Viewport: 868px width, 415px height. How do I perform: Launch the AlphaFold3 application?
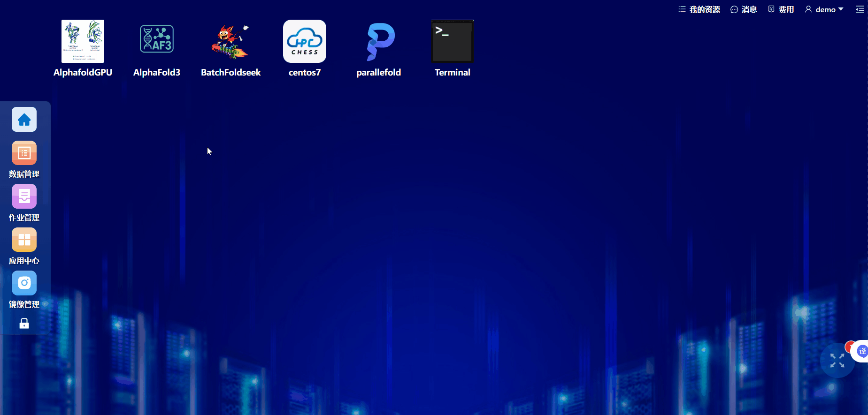click(x=157, y=41)
